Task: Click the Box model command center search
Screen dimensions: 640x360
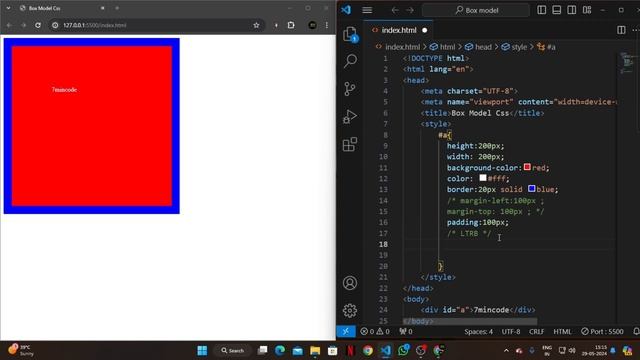Action: (476, 10)
